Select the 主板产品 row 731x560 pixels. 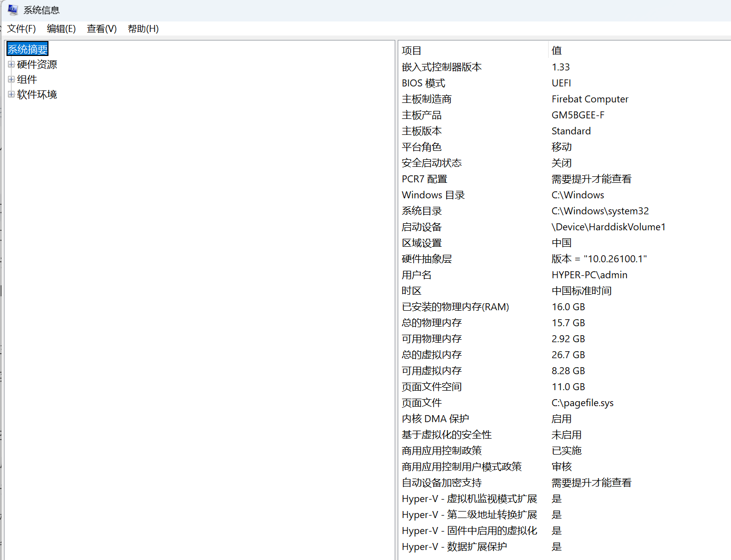click(565, 115)
